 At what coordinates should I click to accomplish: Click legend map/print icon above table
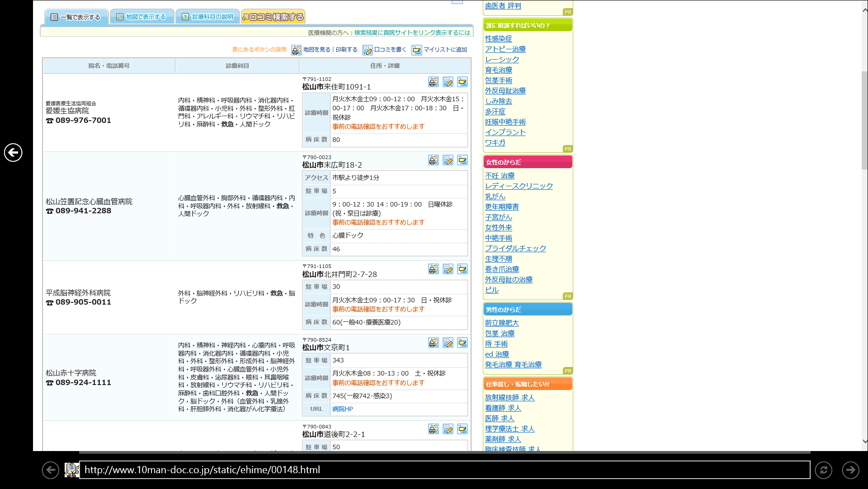click(x=297, y=50)
